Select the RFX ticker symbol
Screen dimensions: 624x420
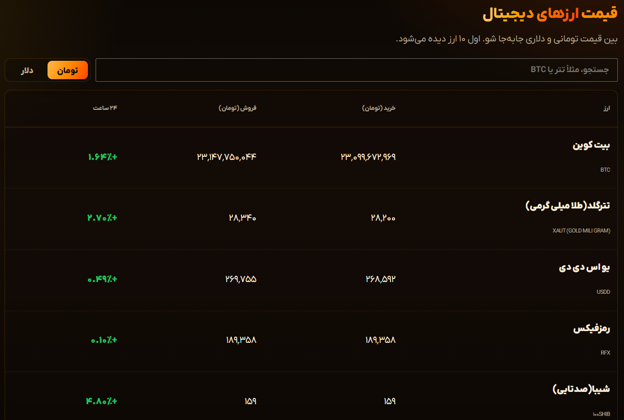tap(605, 353)
